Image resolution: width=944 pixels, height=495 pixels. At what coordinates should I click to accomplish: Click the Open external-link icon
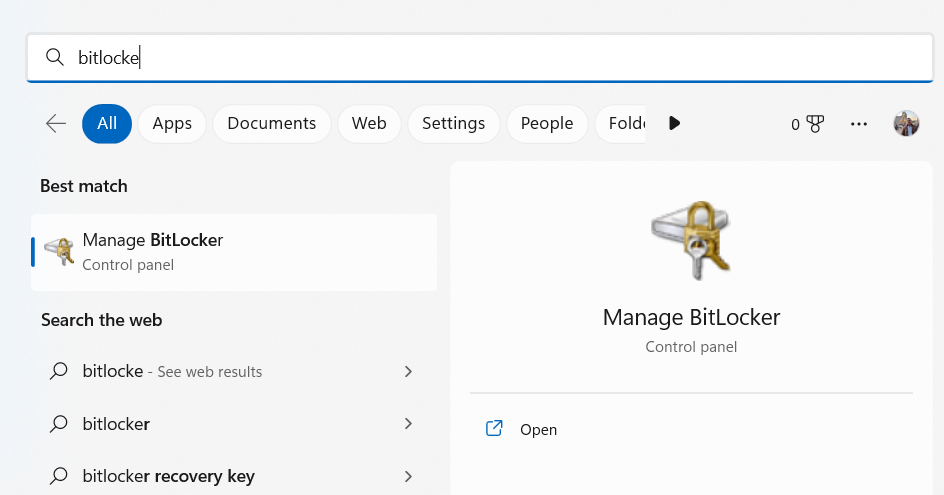(x=494, y=429)
